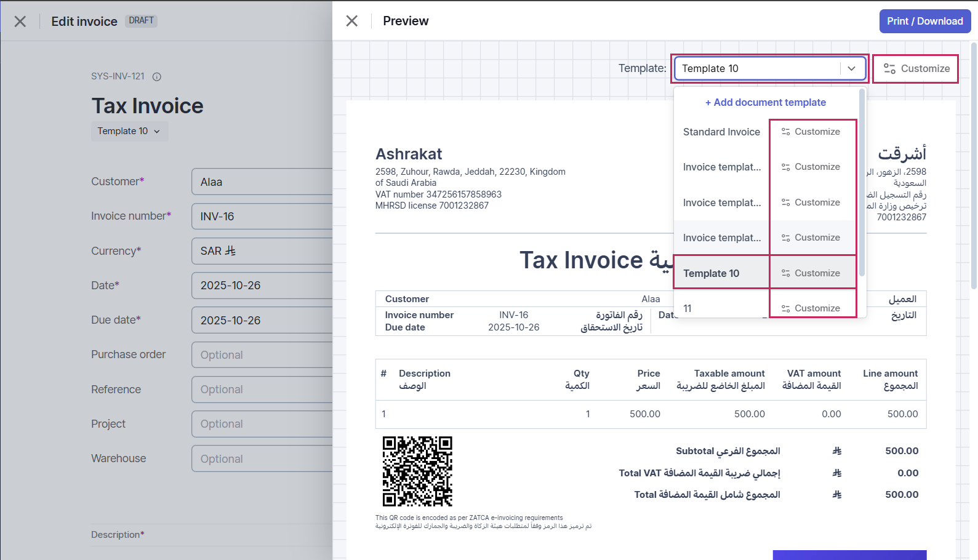978x560 pixels.
Task: Select template named 11 in list
Action: click(x=687, y=308)
